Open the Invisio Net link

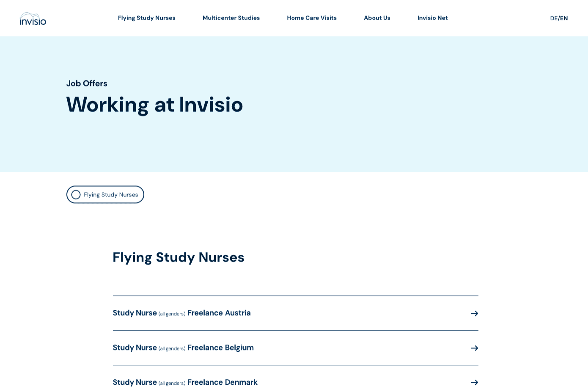point(432,18)
